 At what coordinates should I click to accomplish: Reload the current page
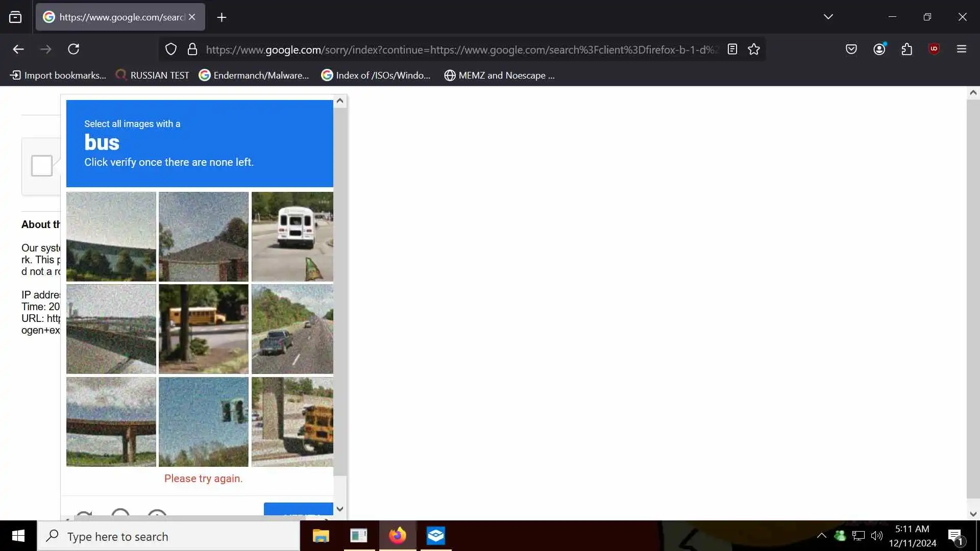click(73, 49)
